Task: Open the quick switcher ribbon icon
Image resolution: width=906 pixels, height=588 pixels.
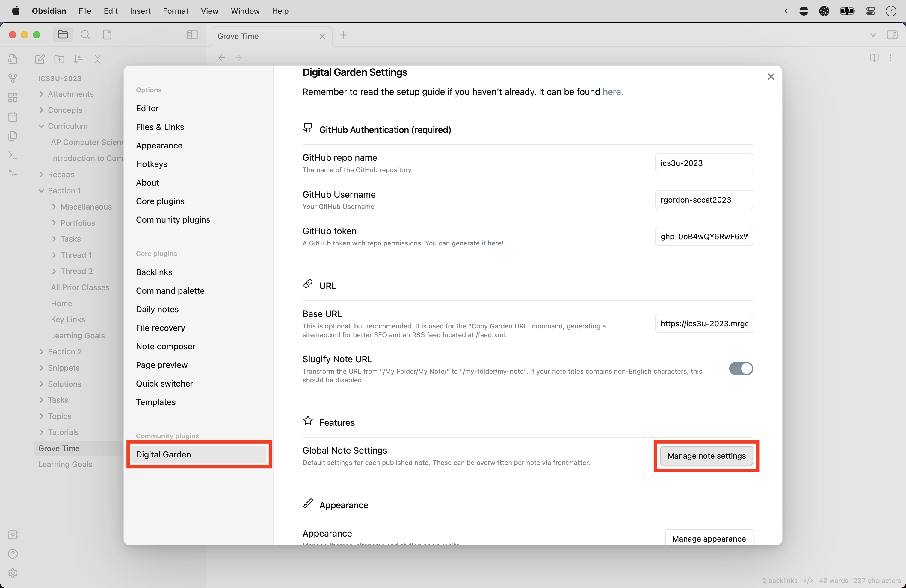Action: point(13,59)
